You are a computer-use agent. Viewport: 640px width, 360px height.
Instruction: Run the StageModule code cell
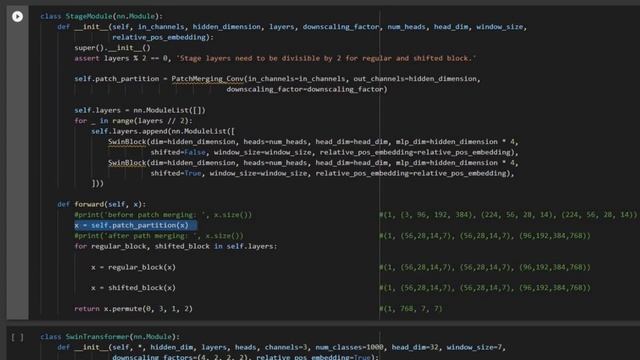click(x=17, y=16)
